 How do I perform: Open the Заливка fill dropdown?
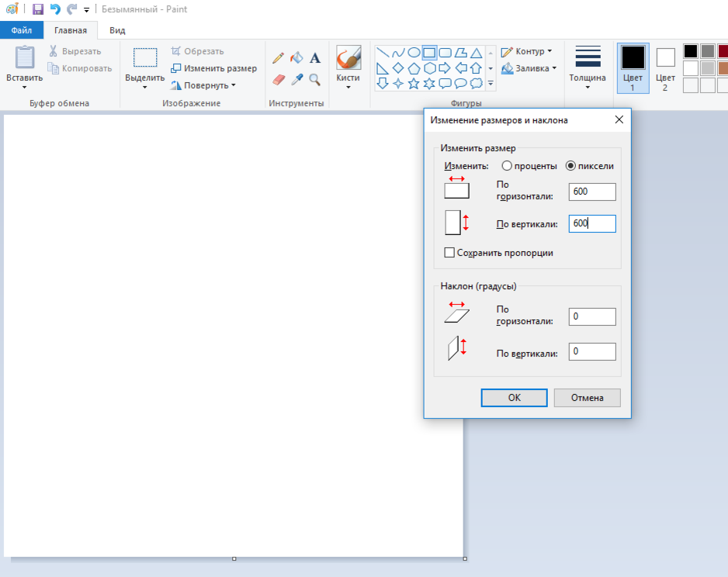tap(529, 68)
